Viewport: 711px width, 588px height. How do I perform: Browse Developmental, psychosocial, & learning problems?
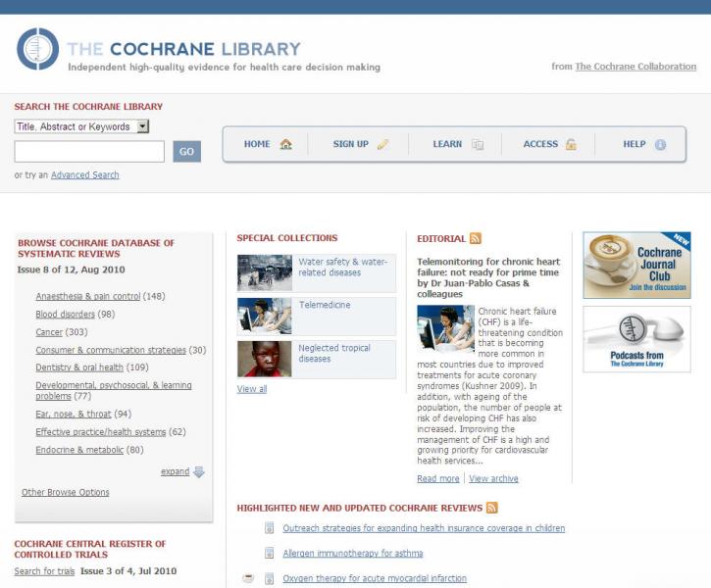(114, 390)
